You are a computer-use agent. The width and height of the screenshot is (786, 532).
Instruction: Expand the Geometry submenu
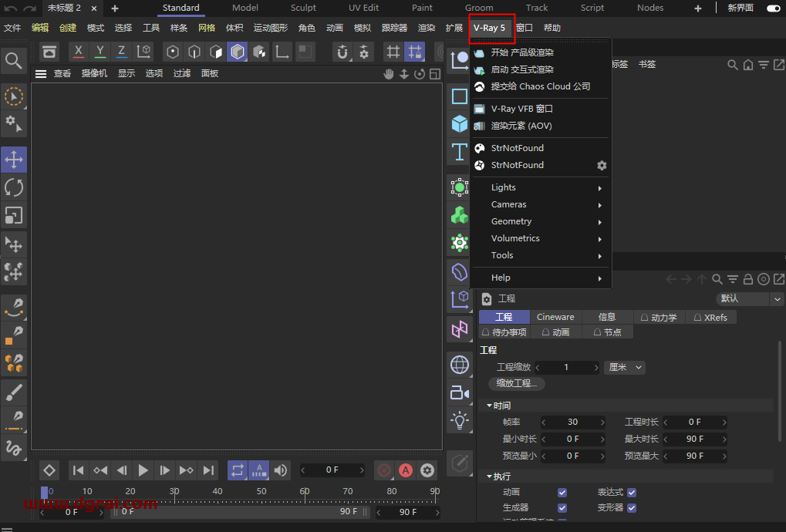(541, 221)
